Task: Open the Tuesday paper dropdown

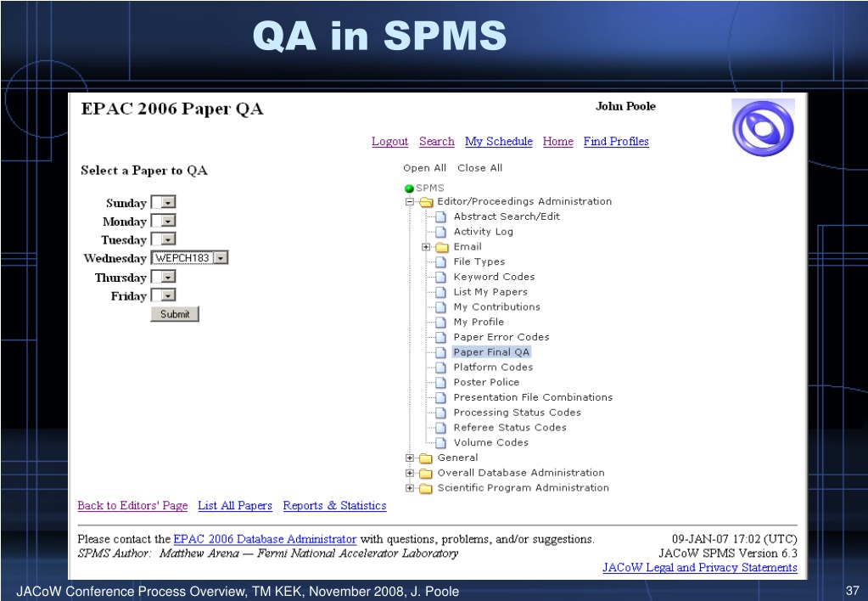Action: [164, 239]
